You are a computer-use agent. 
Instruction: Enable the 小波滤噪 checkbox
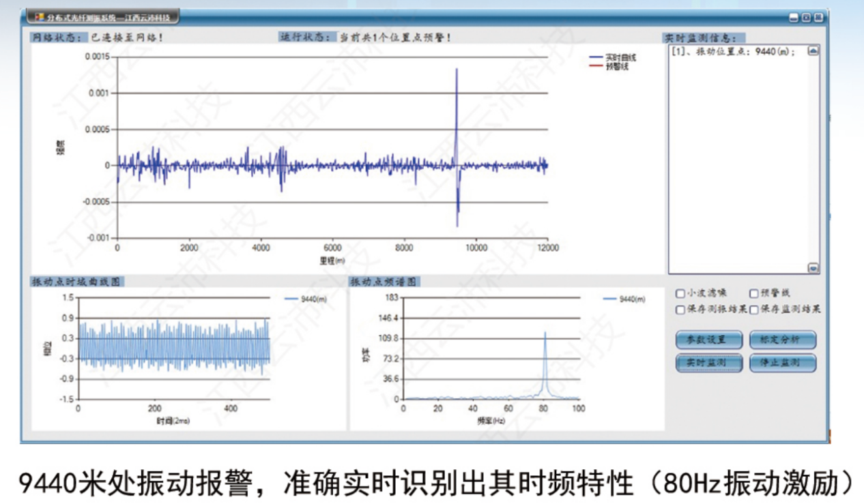[680, 294]
